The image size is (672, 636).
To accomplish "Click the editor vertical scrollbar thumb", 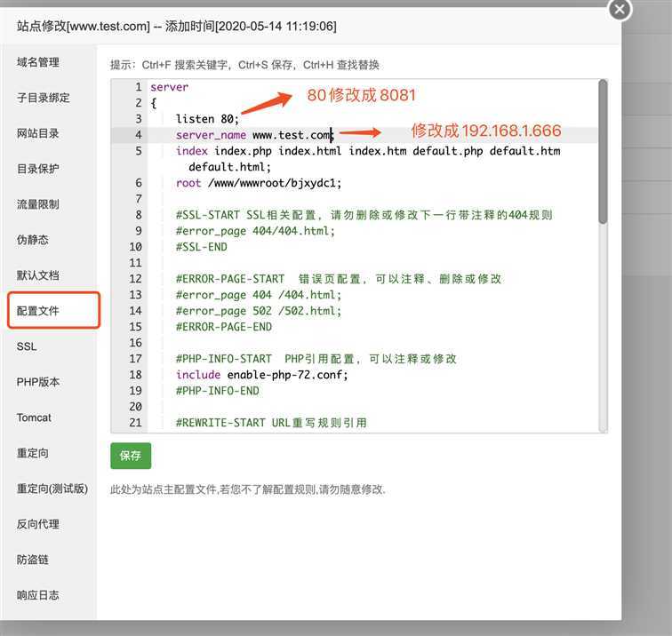I will pos(603,151).
